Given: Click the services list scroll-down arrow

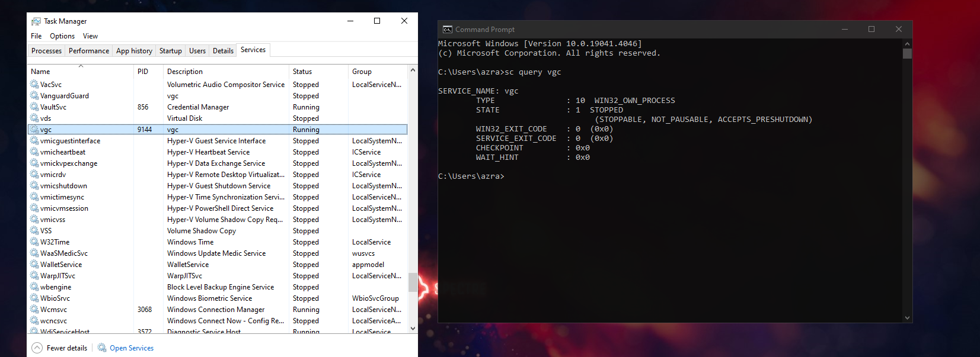Looking at the screenshot, I should tap(413, 328).
